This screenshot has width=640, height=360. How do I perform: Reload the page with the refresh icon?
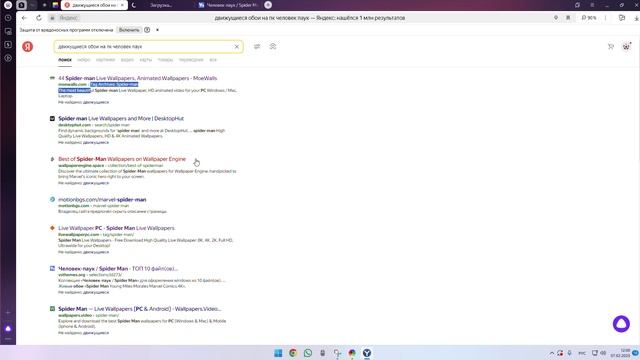click(x=39, y=18)
